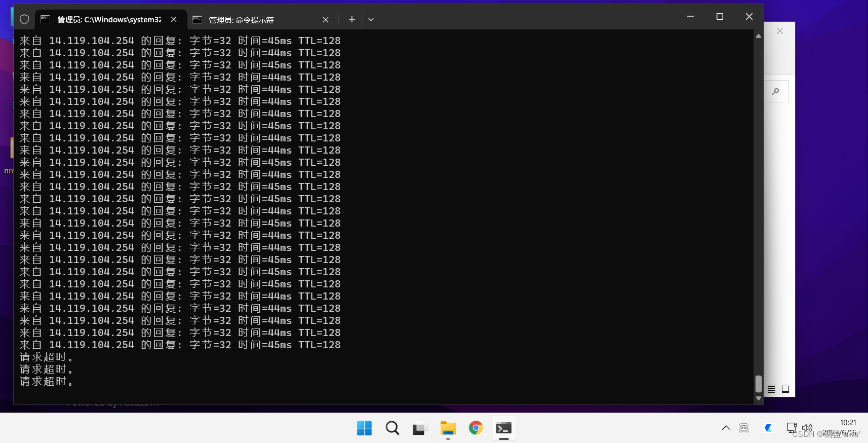Select large icons view in background window

click(785, 389)
